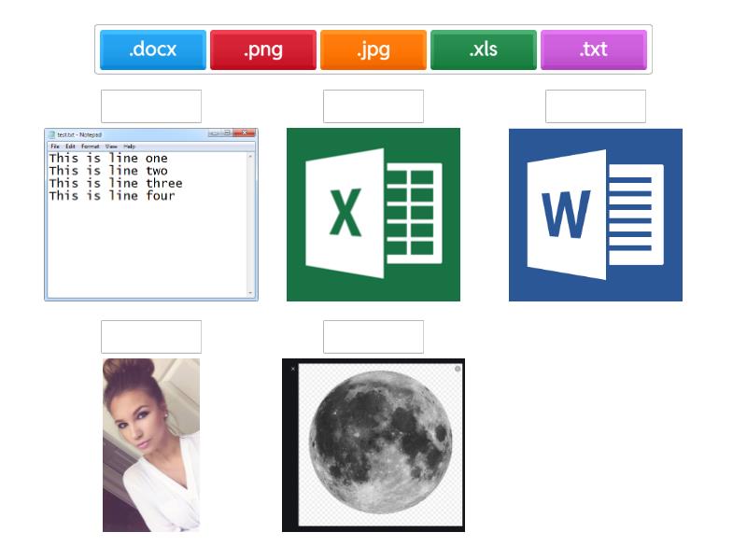Click the Excel logo image
The height and width of the screenshot is (560, 747).
(x=373, y=215)
